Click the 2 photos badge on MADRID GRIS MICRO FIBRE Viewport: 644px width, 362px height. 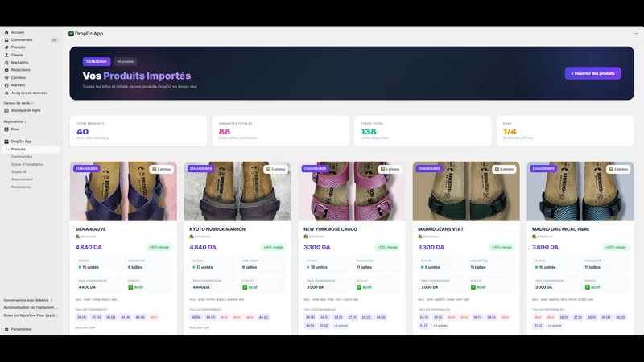618,169
